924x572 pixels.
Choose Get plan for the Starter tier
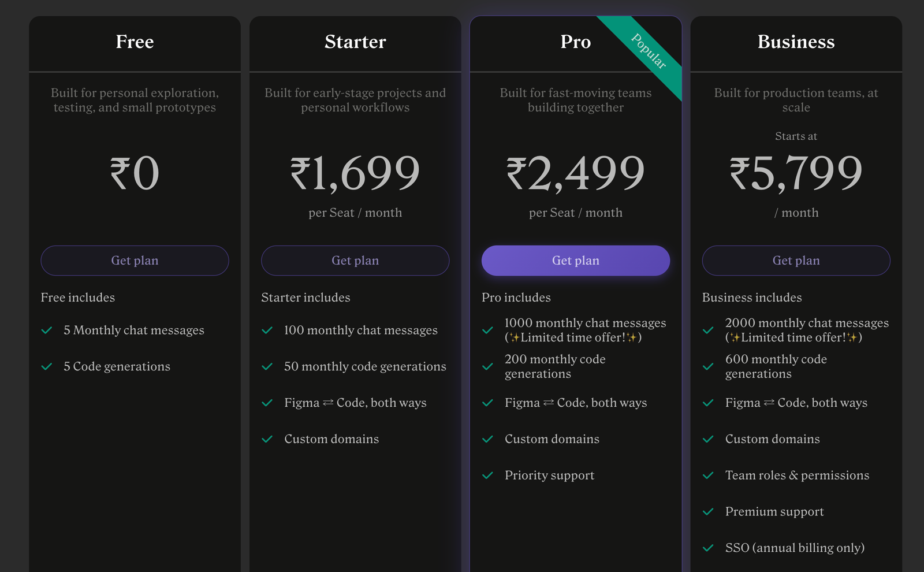click(355, 261)
